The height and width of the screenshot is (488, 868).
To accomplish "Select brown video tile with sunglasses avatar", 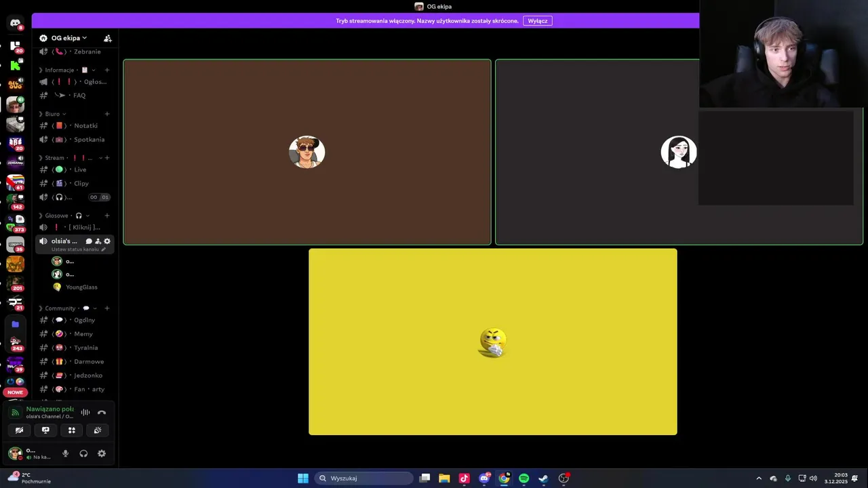I will pyautogui.click(x=307, y=152).
